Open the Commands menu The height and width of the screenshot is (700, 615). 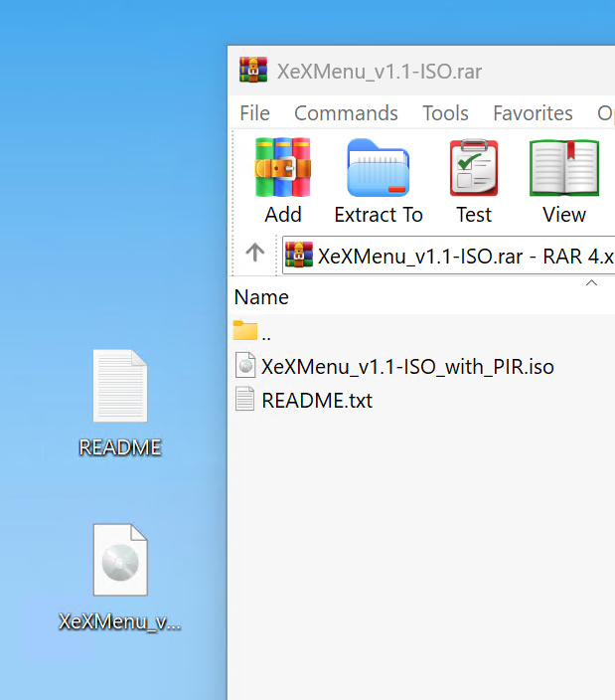(346, 113)
